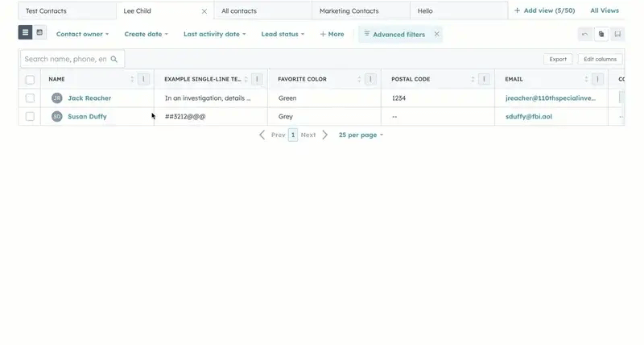Click Susan Duffy's SD avatar
Screen dimensions: 644x345
pos(56,116)
